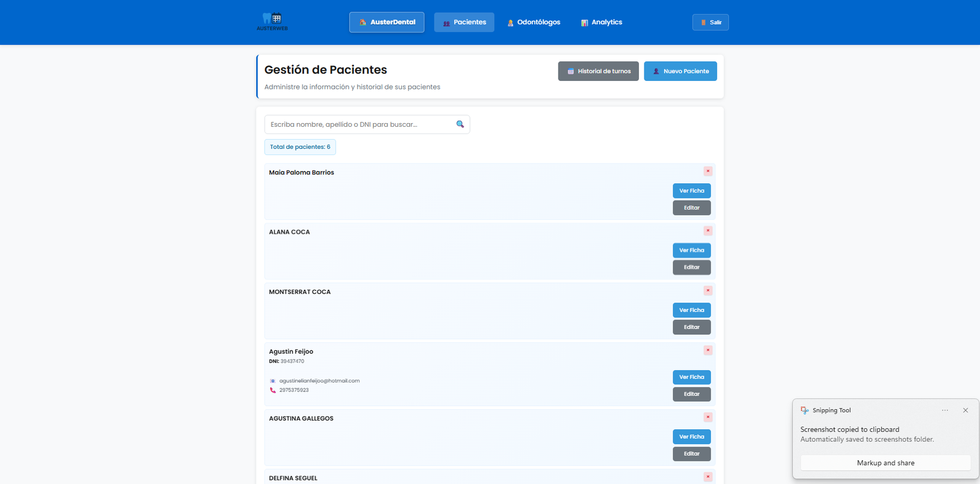The width and height of the screenshot is (980, 484).
Task: Delete ALANA COCA with the red x
Action: [x=708, y=231]
